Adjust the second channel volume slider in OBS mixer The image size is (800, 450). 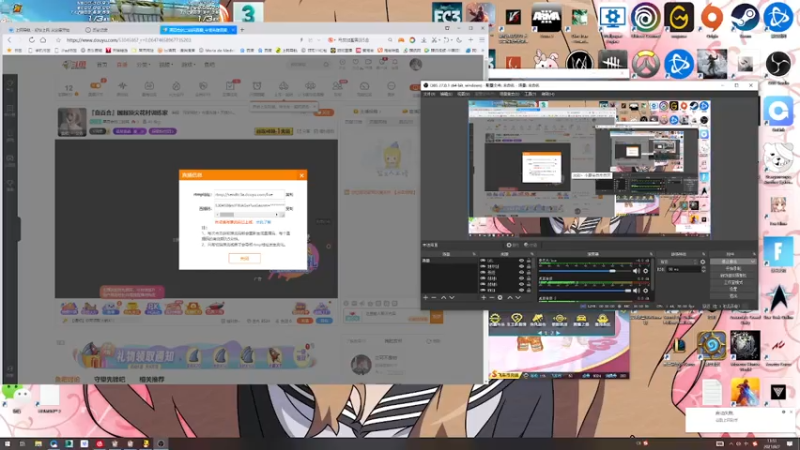[585, 290]
